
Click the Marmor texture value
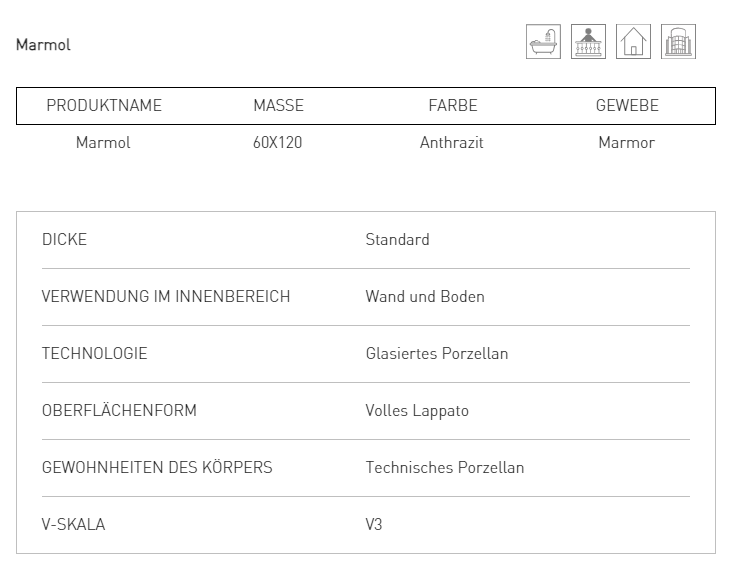pos(626,142)
